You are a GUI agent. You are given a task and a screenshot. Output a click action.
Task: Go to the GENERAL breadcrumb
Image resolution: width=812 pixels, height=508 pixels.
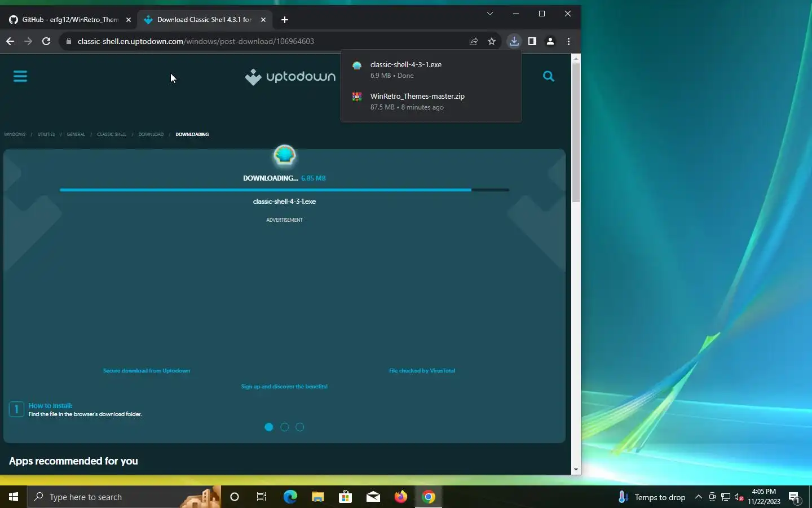coord(76,134)
